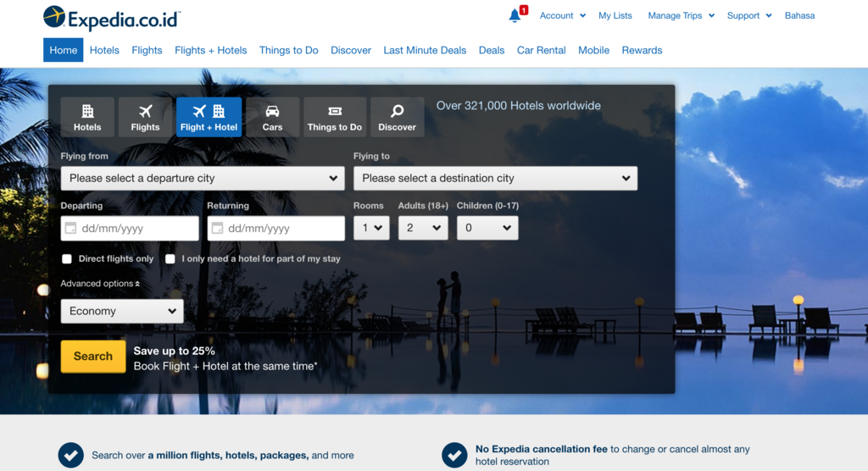Click the 'Save up to 25%' text
Viewport: 868px width, 471px height.
pyautogui.click(x=174, y=351)
